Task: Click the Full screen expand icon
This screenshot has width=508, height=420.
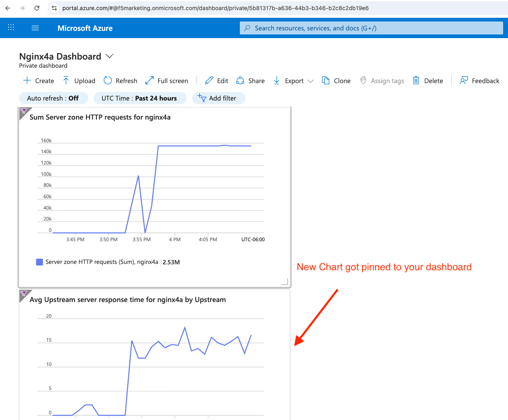Action: [x=149, y=80]
